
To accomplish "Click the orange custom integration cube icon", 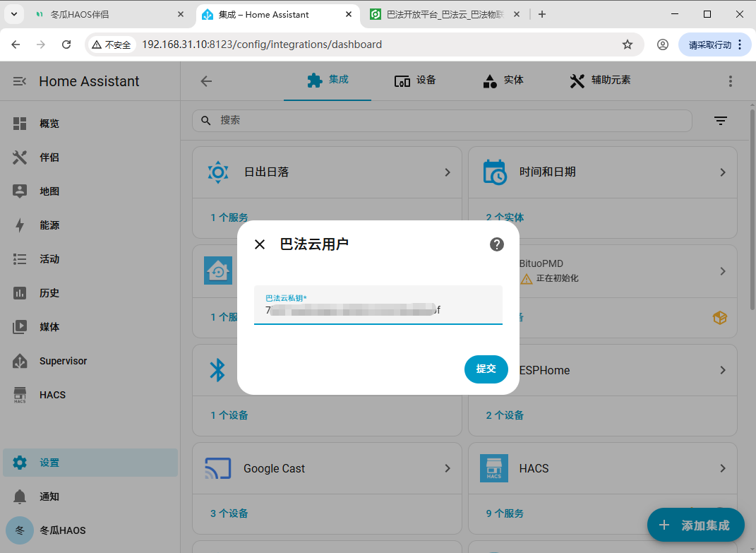I will point(720,318).
